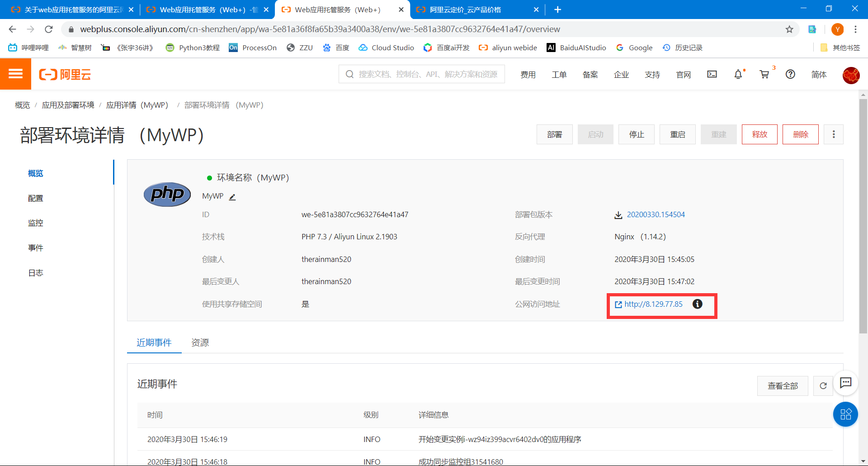The image size is (868, 466).
Task: Refresh the recent events list
Action: (823, 386)
